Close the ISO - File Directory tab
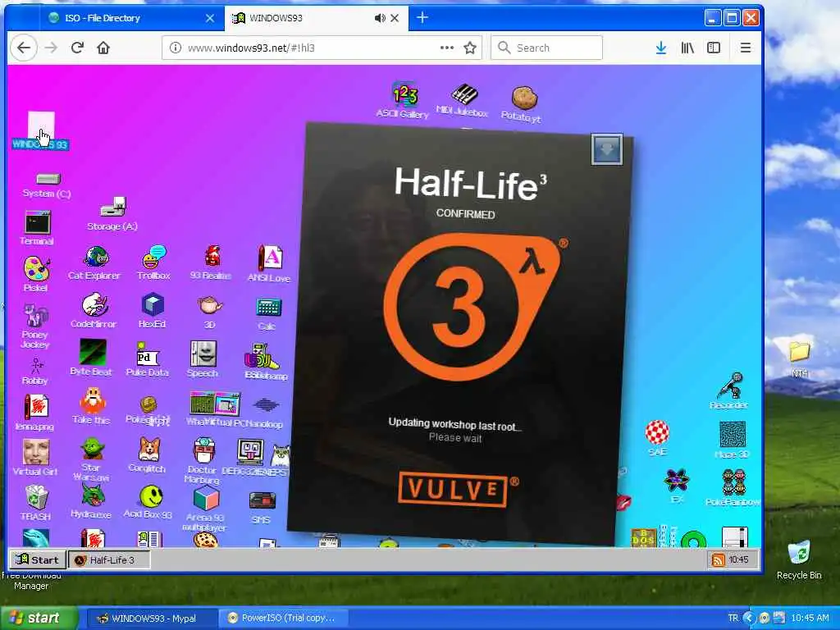 click(x=210, y=18)
